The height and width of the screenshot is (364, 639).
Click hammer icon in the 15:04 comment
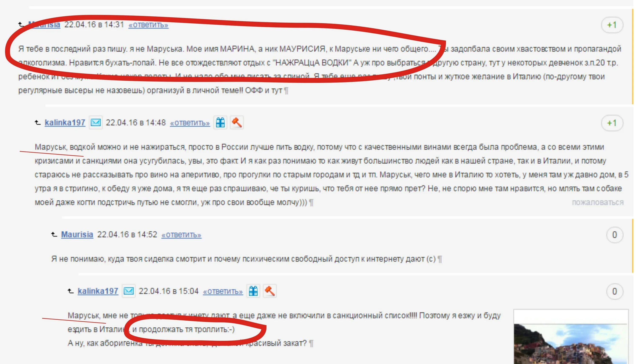pyautogui.click(x=270, y=291)
